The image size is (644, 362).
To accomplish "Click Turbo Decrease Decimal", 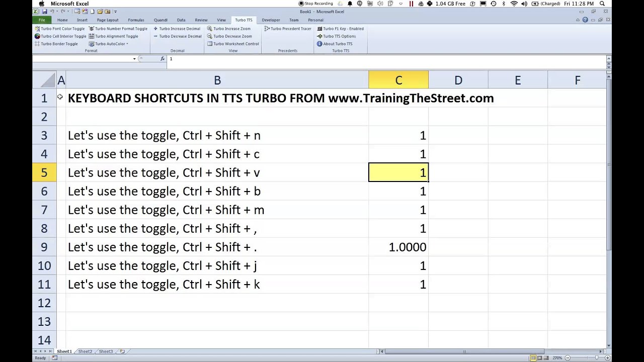I will click(178, 36).
